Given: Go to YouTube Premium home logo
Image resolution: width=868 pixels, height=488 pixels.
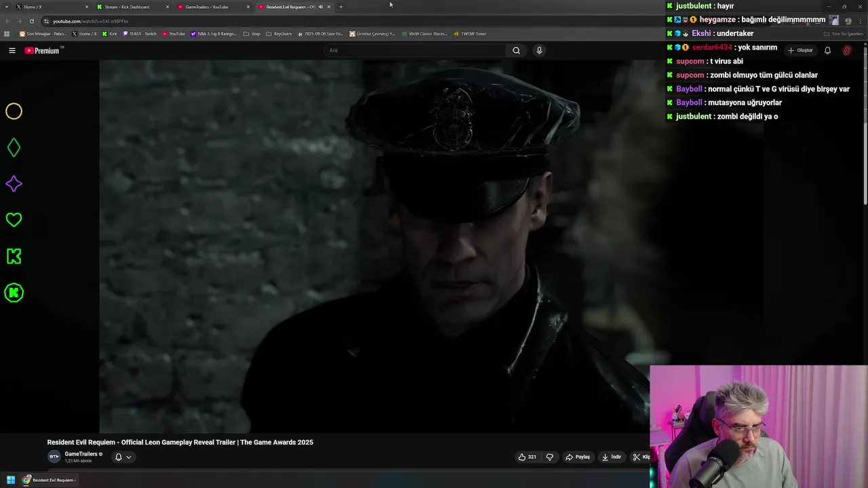Looking at the screenshot, I should [x=42, y=51].
